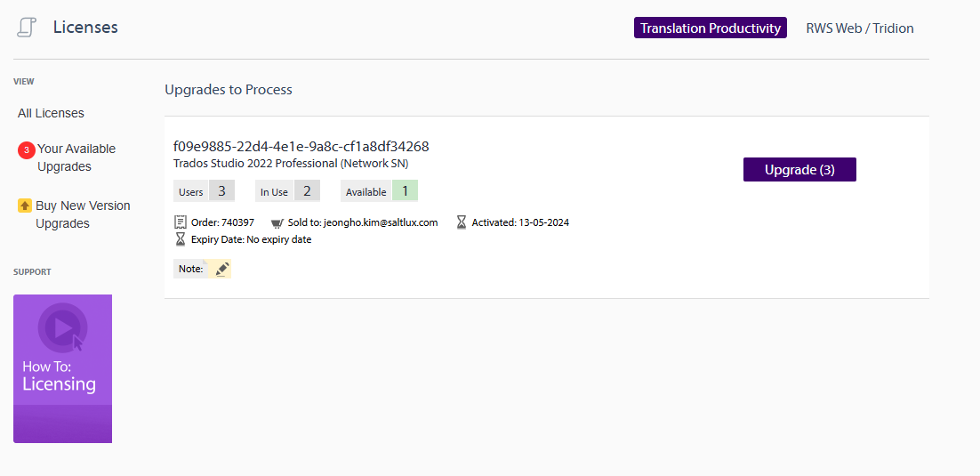Switch to Translation Productivity tab
Image resolution: width=980 pixels, height=476 pixels.
(710, 28)
